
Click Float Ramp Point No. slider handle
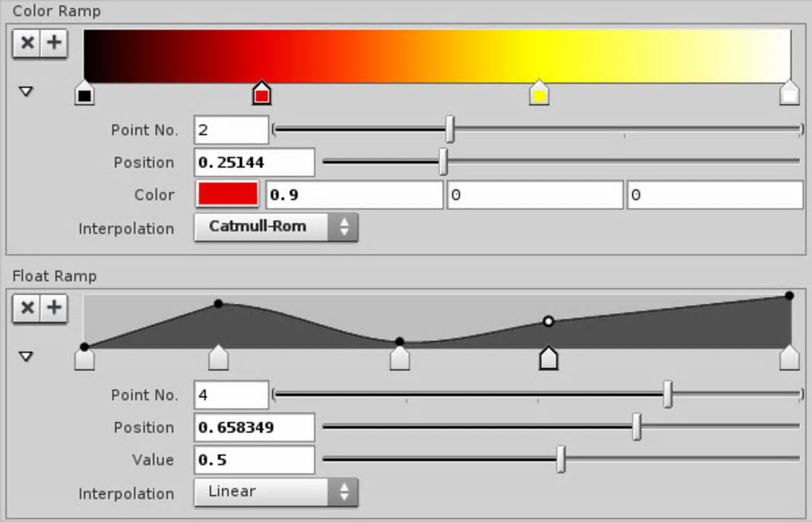point(668,395)
